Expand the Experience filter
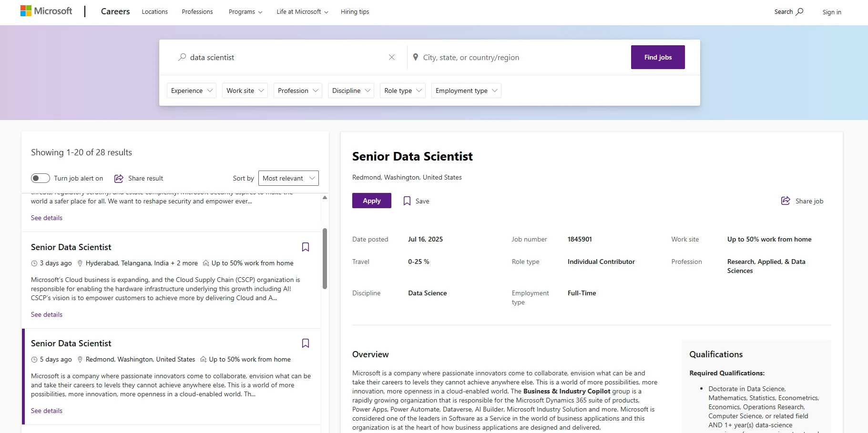Viewport: 868px width, 433px height. point(192,91)
